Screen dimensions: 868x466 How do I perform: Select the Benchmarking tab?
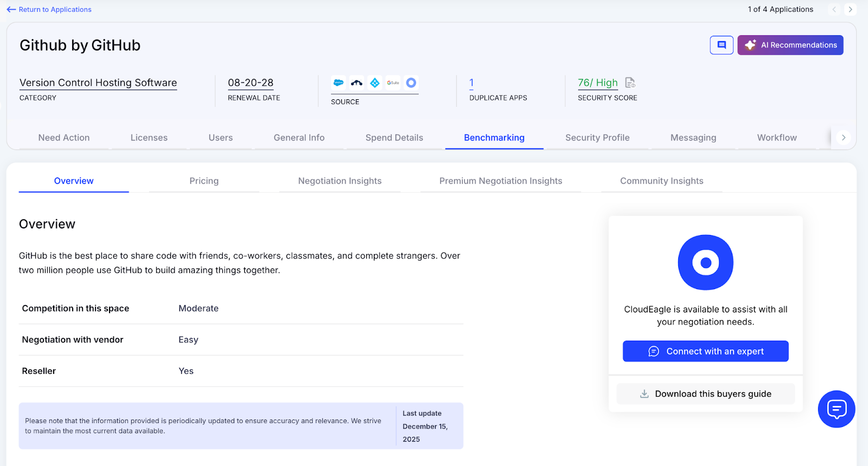494,138
